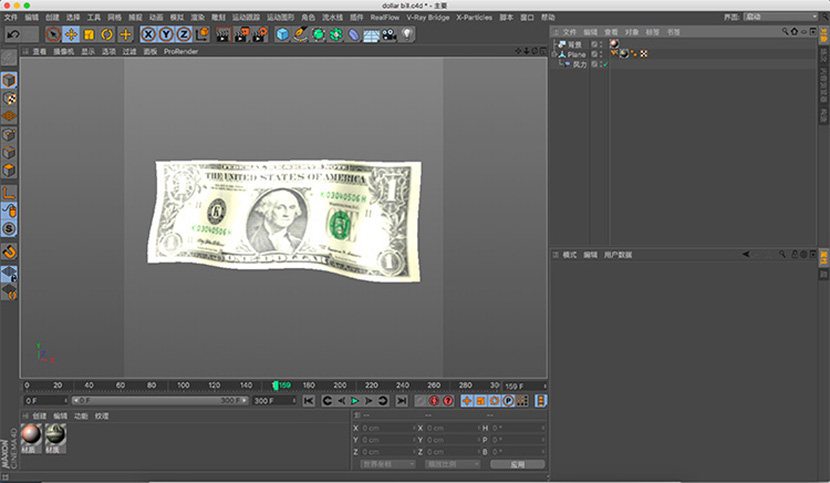
Task: Toggle parameter P keyframe recording
Action: pos(508,401)
